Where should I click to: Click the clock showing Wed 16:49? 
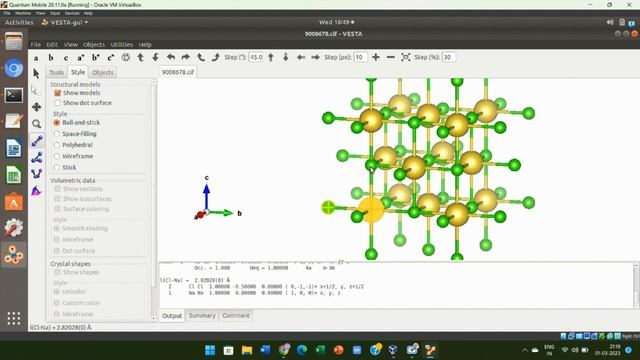click(336, 22)
